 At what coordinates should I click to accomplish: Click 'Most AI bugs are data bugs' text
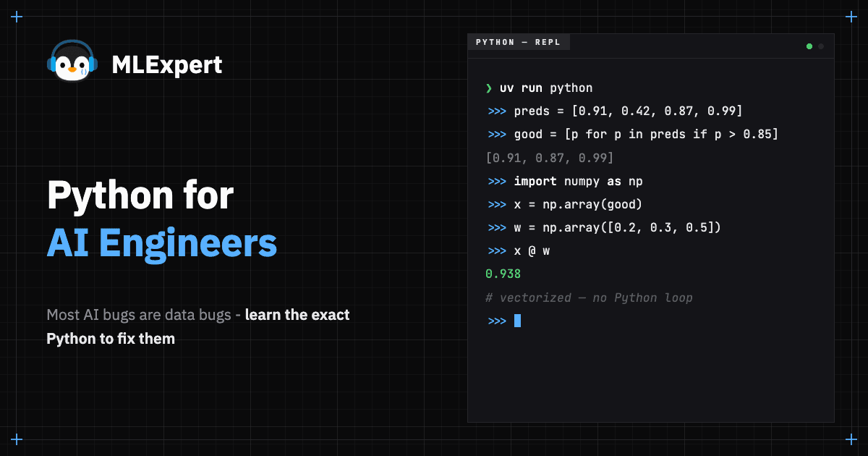(x=140, y=315)
